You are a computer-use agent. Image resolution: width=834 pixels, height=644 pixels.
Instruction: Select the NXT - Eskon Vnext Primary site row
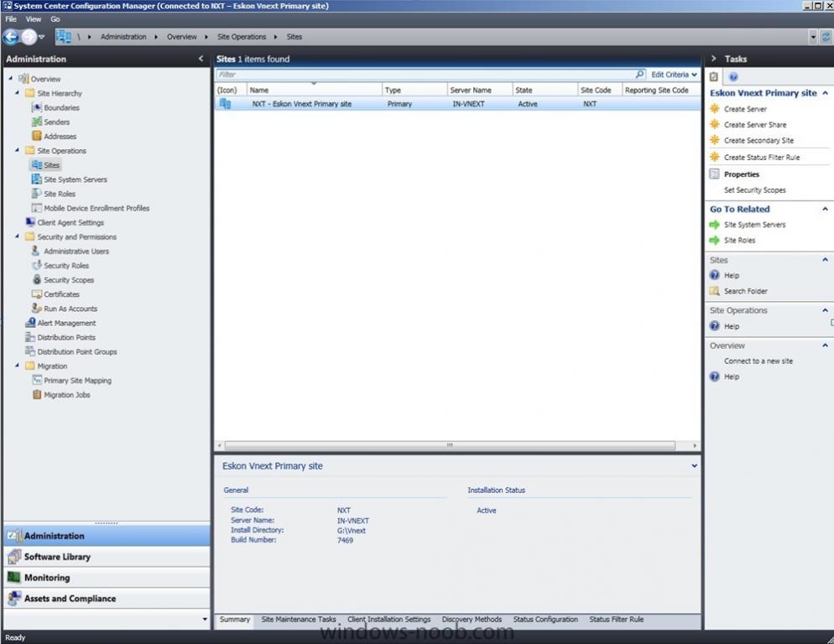tap(457, 104)
